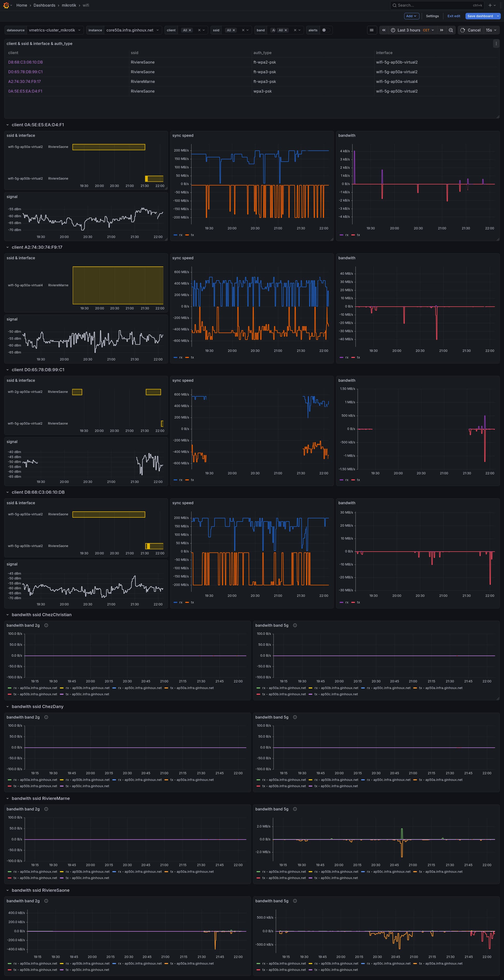Open the plus new-item menu in header

click(x=492, y=5)
